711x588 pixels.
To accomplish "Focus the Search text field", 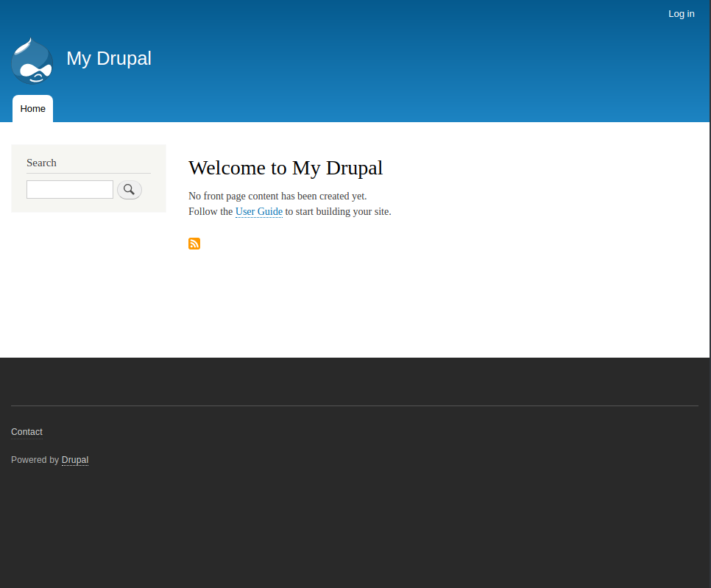I will (70, 190).
